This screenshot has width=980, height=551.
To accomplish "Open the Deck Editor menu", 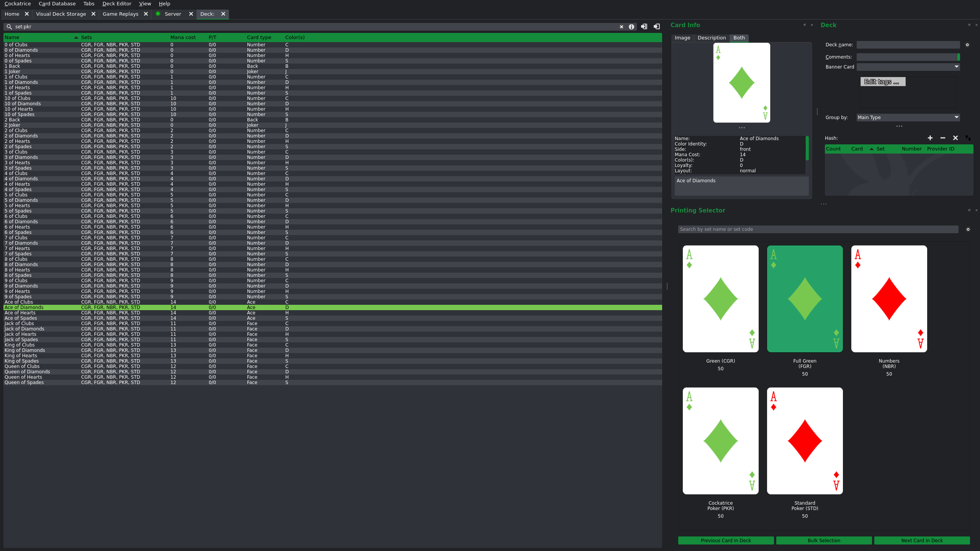I will [116, 3].
